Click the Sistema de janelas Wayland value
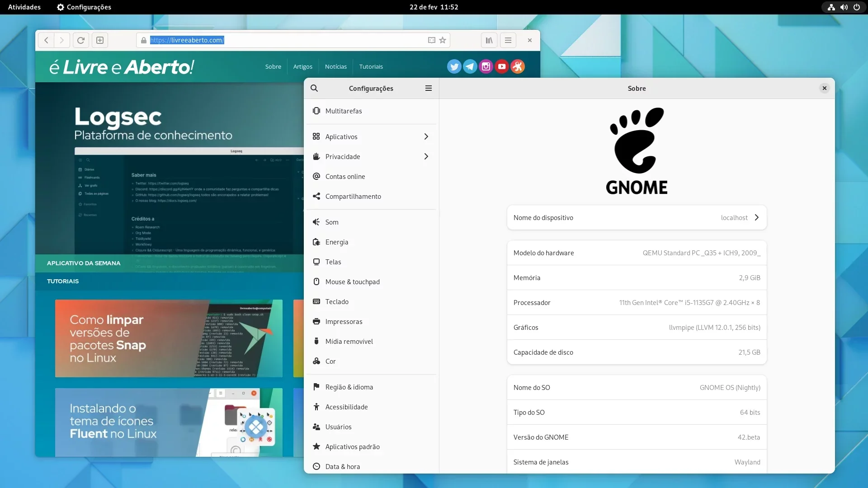 (747, 462)
